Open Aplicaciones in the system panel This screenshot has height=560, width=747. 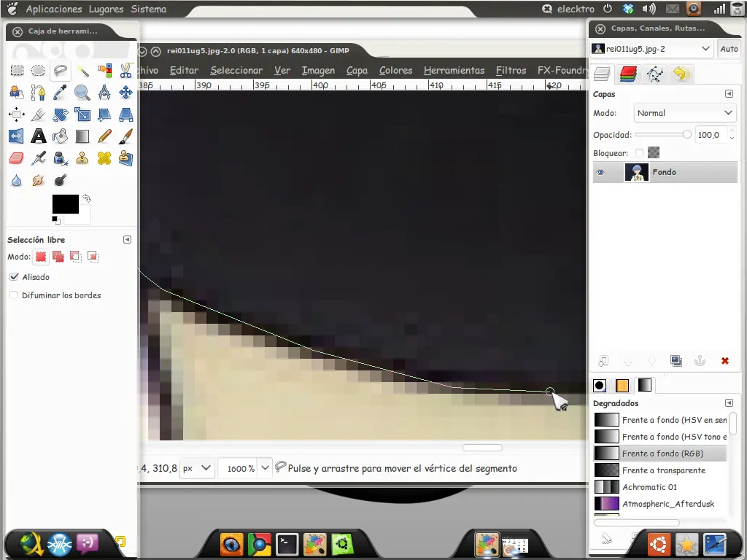[x=53, y=9]
